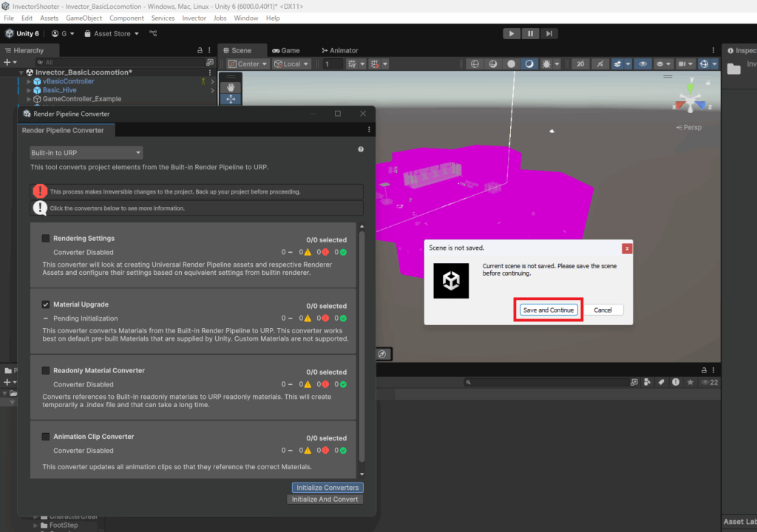Select the Shaded draw mode icon
The height and width of the screenshot is (532, 757).
529,64
